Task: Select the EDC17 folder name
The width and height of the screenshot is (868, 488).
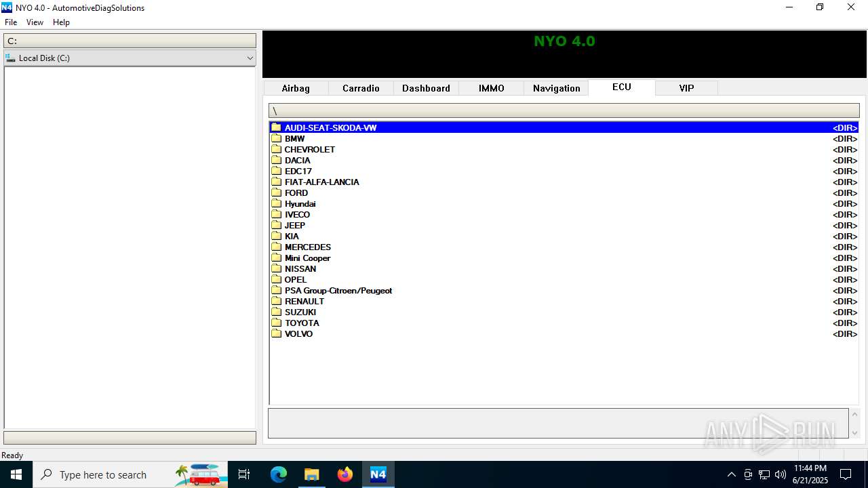Action: tap(298, 171)
